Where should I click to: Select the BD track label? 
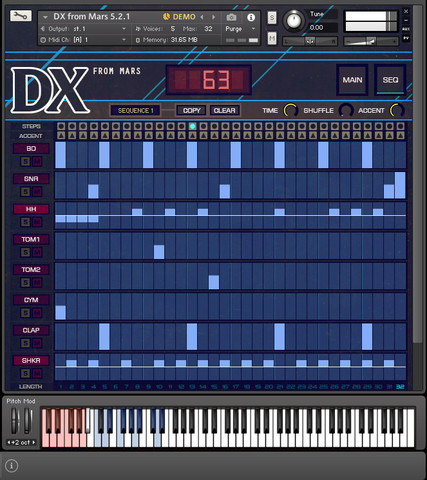point(31,148)
